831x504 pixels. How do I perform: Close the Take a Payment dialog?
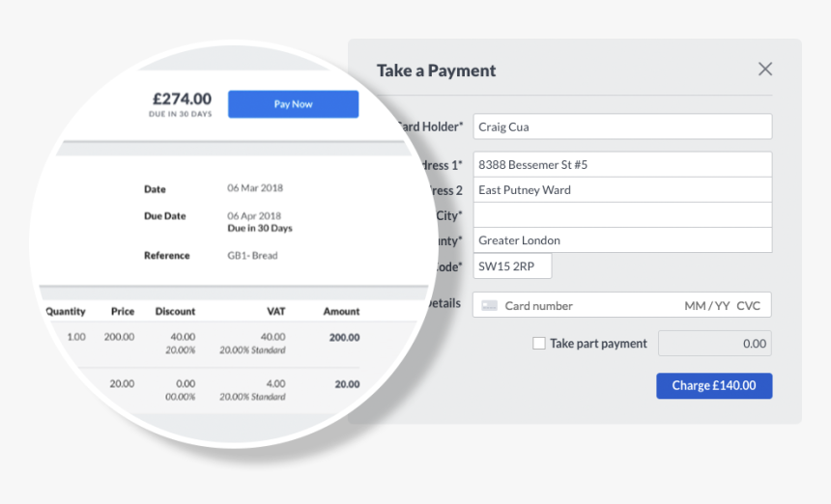tap(765, 69)
